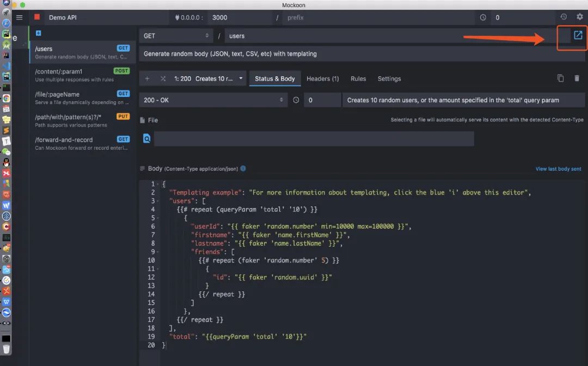Add a new route with the blue plus
Screen dimensions: 588x366
(38, 33)
